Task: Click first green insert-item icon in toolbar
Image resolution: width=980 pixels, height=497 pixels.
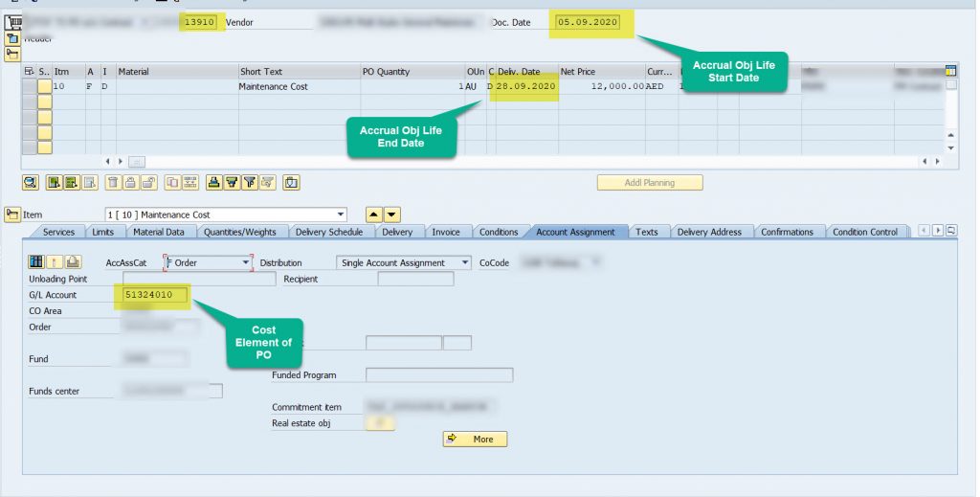Action: pyautogui.click(x=55, y=183)
